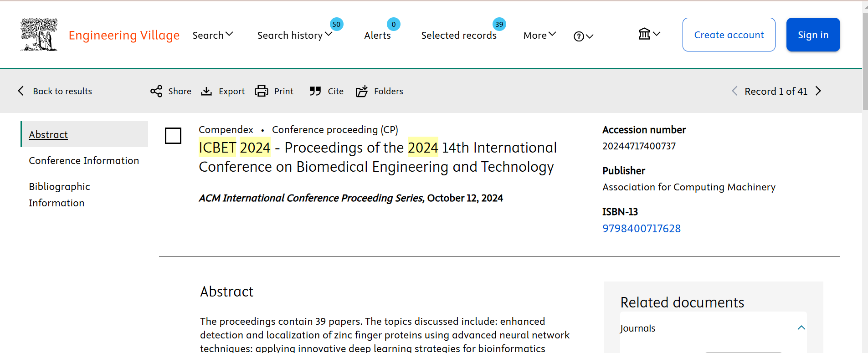Screen dimensions: 868x353
Task: Click the Export download icon
Action: pyautogui.click(x=206, y=91)
